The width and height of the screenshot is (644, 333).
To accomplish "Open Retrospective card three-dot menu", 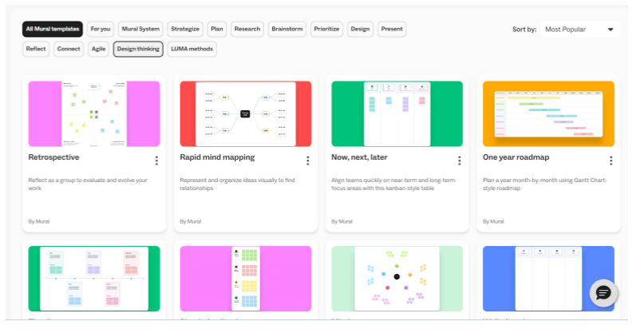I will pyautogui.click(x=156, y=161).
